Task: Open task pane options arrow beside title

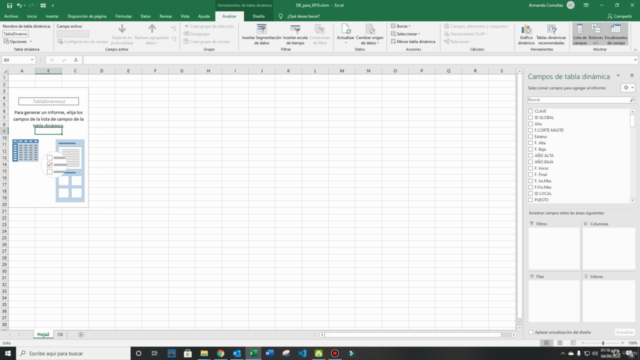Action: [x=618, y=76]
